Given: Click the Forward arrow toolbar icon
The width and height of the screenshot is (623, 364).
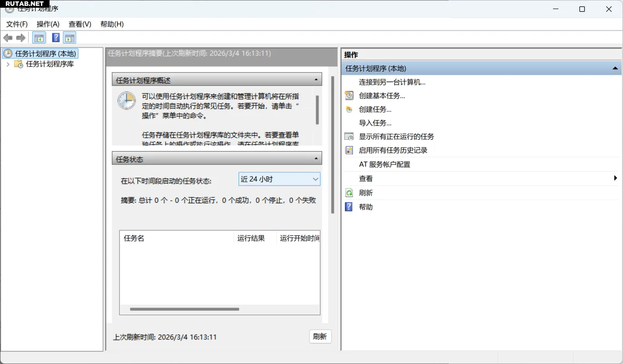Looking at the screenshot, I should tap(20, 38).
